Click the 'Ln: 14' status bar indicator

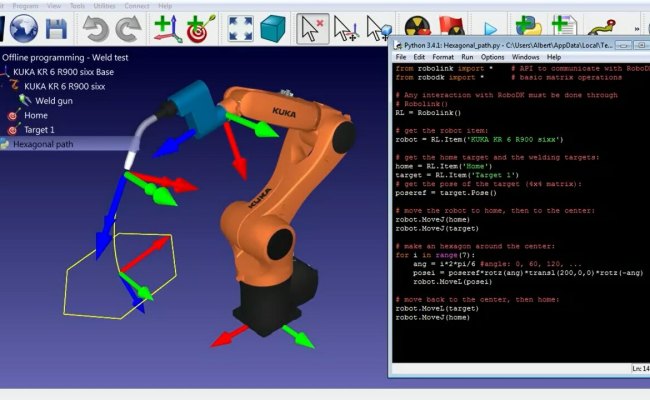[x=640, y=368]
